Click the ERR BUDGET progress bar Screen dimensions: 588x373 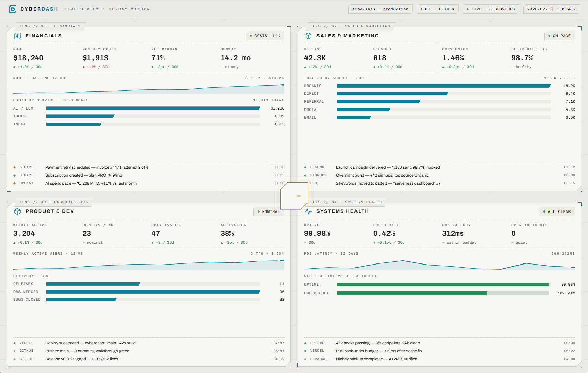click(443, 293)
